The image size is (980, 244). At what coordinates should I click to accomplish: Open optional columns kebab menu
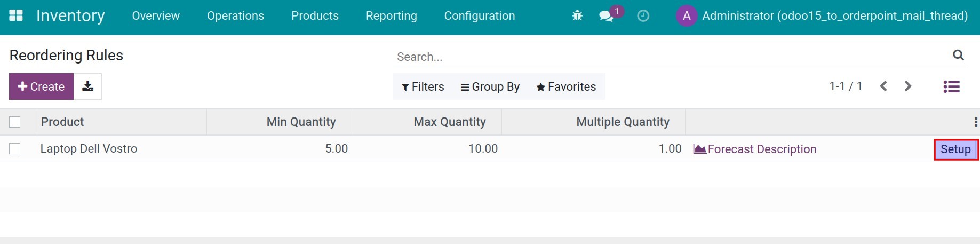975,122
